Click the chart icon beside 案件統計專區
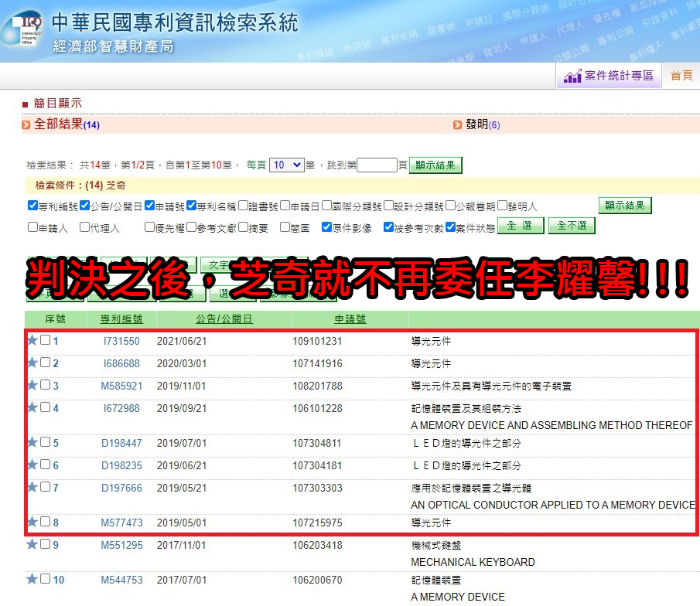This screenshot has width=700, height=606. pyautogui.click(x=572, y=77)
